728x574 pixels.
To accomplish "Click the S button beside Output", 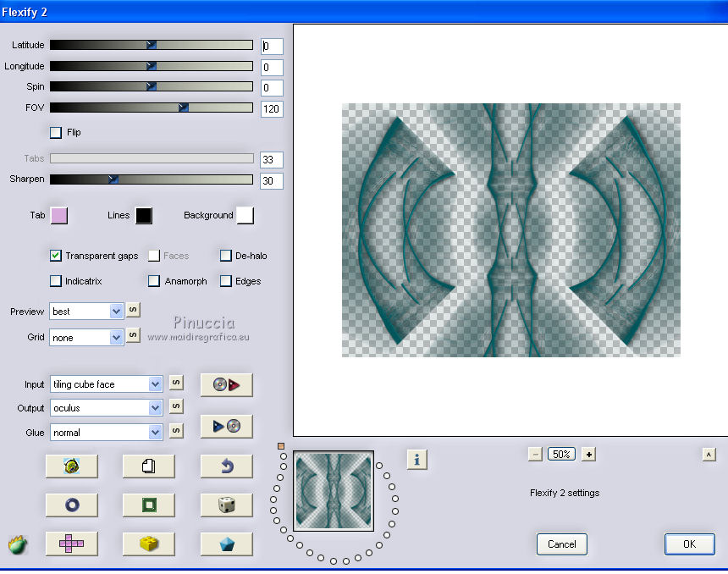I will tap(176, 406).
